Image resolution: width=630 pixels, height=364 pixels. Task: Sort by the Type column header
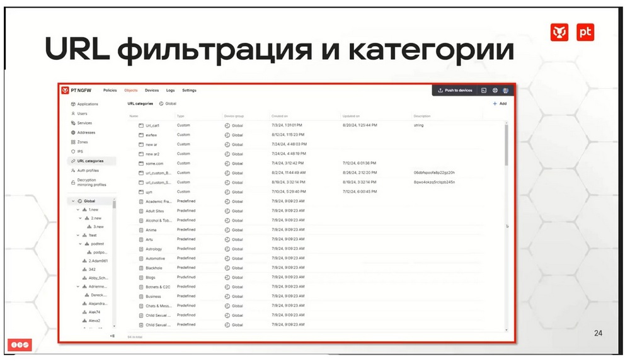[181, 116]
